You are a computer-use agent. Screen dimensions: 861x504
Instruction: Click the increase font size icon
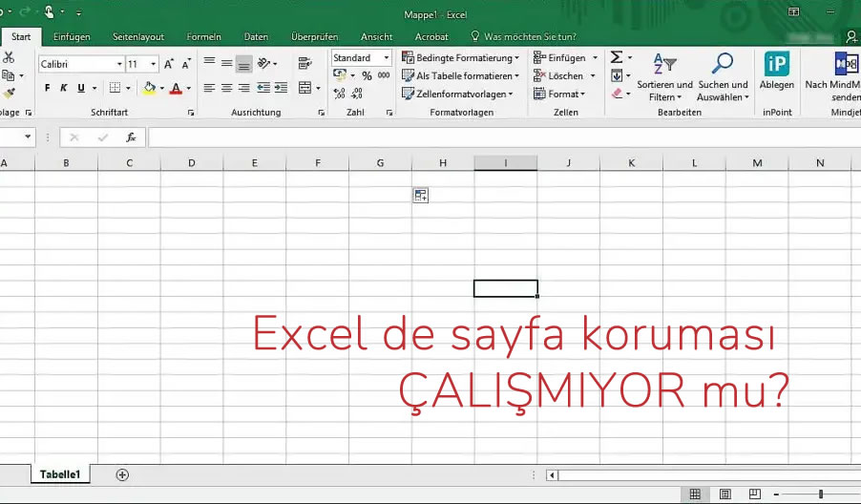169,64
